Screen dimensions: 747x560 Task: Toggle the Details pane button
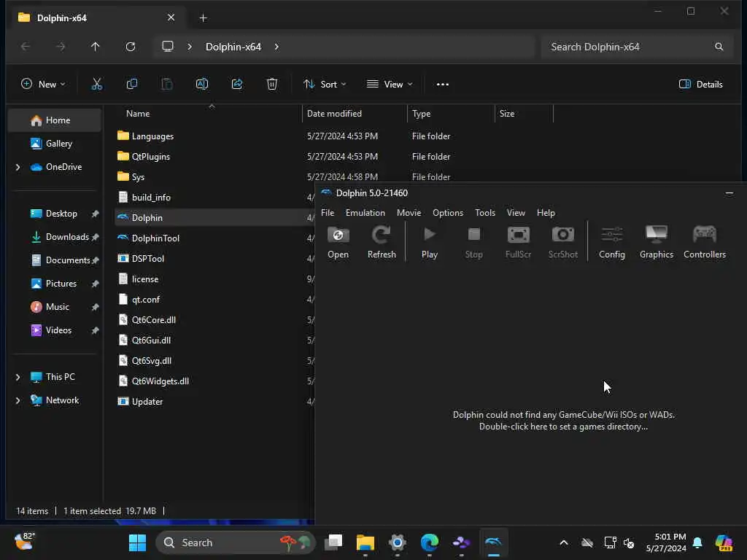(700, 85)
